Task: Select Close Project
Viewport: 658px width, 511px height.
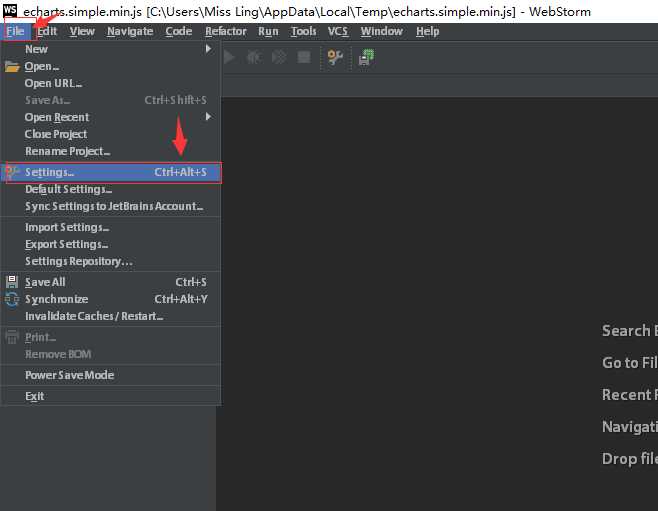Action: [x=111, y=134]
